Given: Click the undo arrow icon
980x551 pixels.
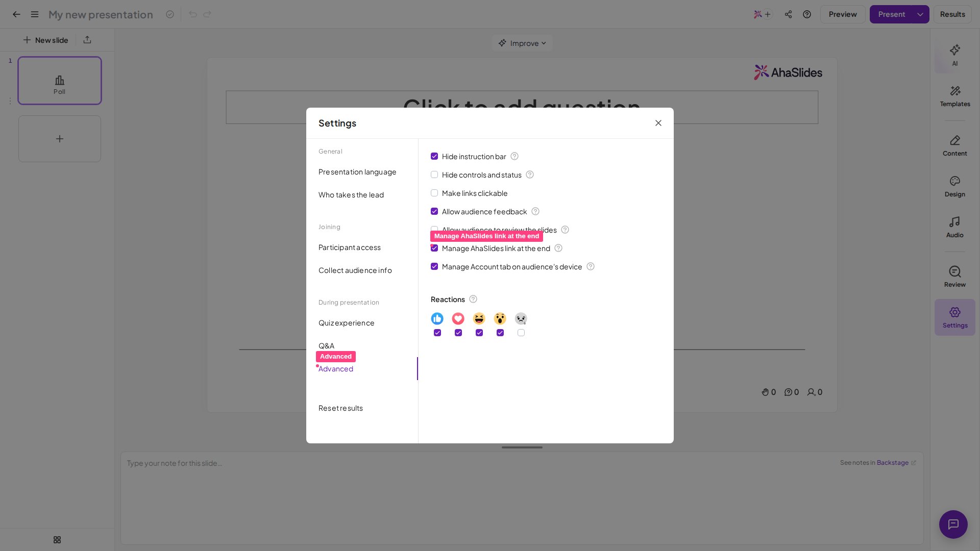Looking at the screenshot, I should [x=192, y=14].
